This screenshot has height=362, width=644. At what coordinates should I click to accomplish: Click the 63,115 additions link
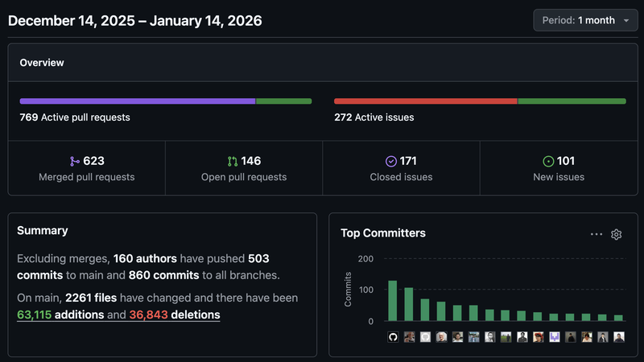[x=60, y=315]
